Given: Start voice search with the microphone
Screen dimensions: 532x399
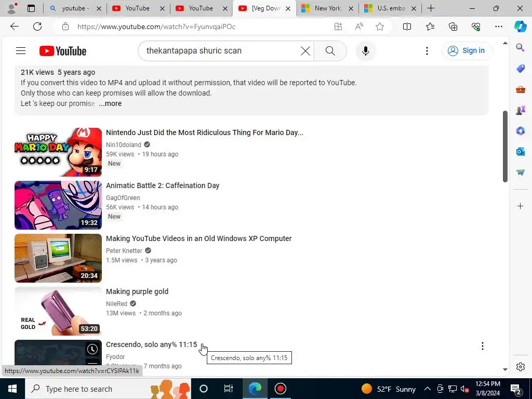Looking at the screenshot, I should coord(365,51).
